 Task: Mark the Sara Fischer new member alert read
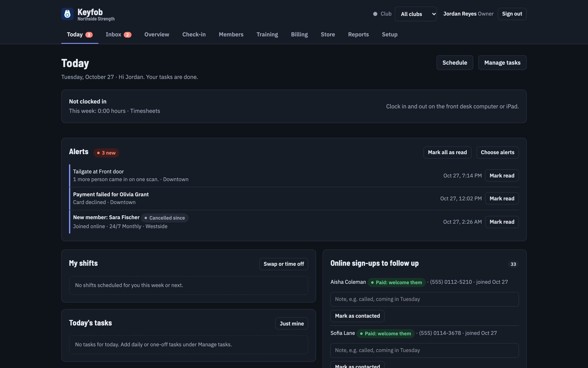click(x=502, y=222)
